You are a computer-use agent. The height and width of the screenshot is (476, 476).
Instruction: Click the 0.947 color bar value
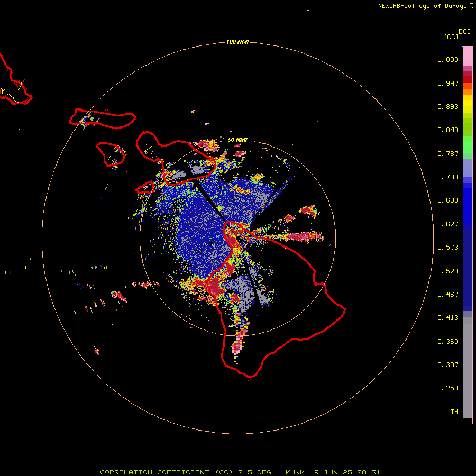[448, 83]
